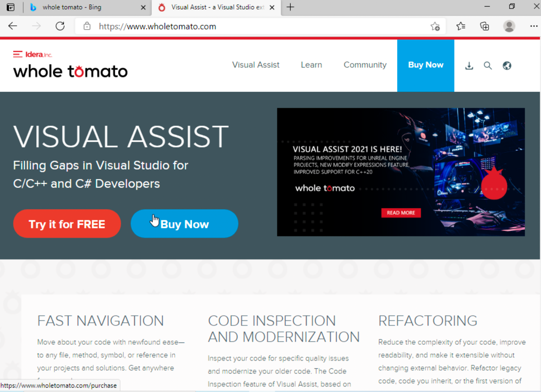
Task: Open the Visual Assist nav menu
Action: coord(256,65)
